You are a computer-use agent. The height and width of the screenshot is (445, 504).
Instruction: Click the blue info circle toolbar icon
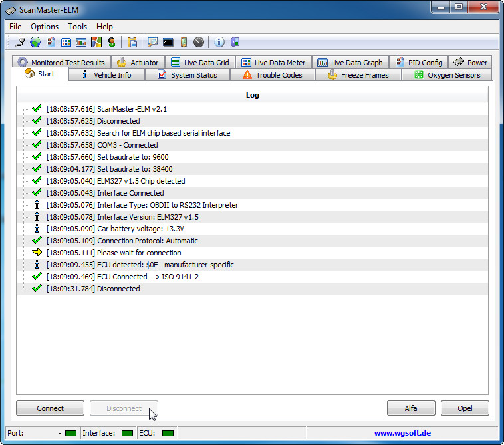coord(219,42)
